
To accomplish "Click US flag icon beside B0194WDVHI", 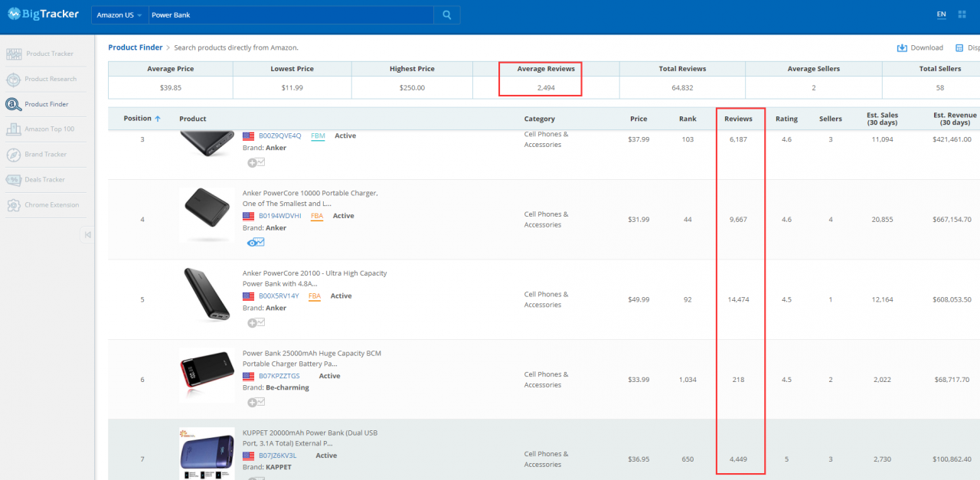I will [x=248, y=216].
